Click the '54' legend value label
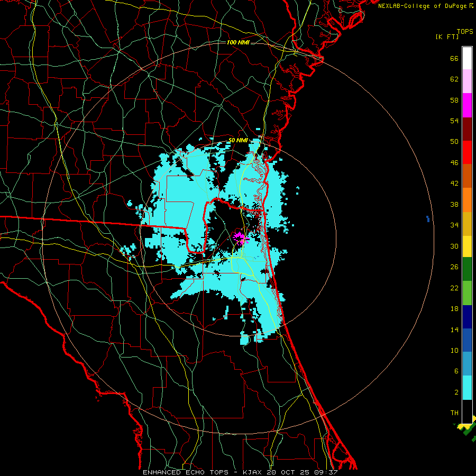The width and height of the screenshot is (476, 476). (454, 121)
